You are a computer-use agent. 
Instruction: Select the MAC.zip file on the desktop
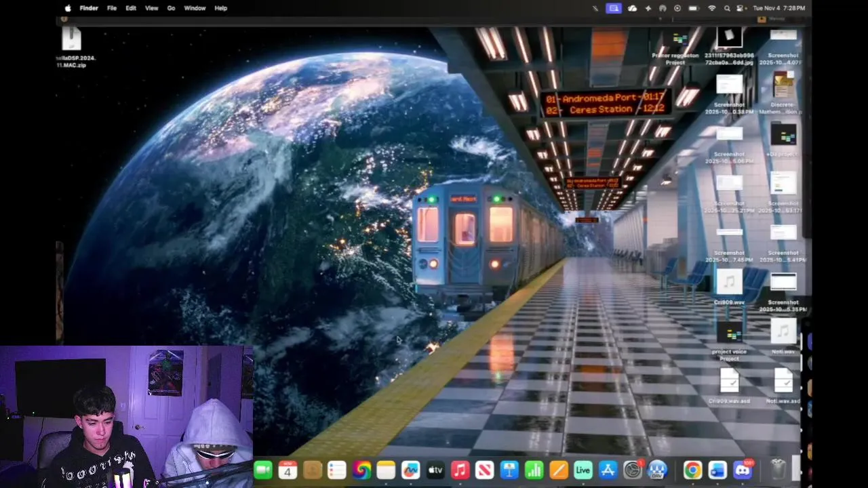click(x=72, y=39)
